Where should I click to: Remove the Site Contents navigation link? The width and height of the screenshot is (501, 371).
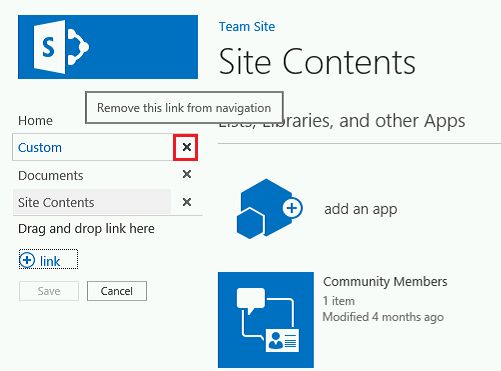tap(187, 202)
